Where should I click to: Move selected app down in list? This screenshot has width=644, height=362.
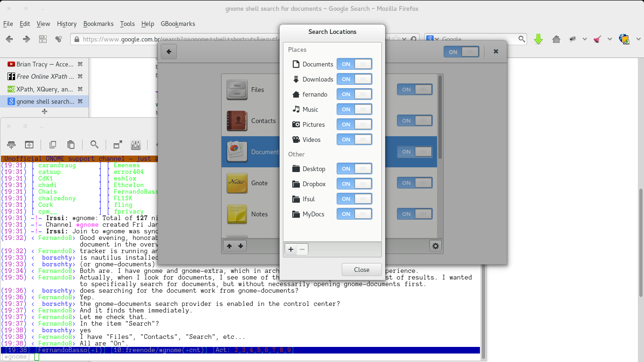coord(240,246)
